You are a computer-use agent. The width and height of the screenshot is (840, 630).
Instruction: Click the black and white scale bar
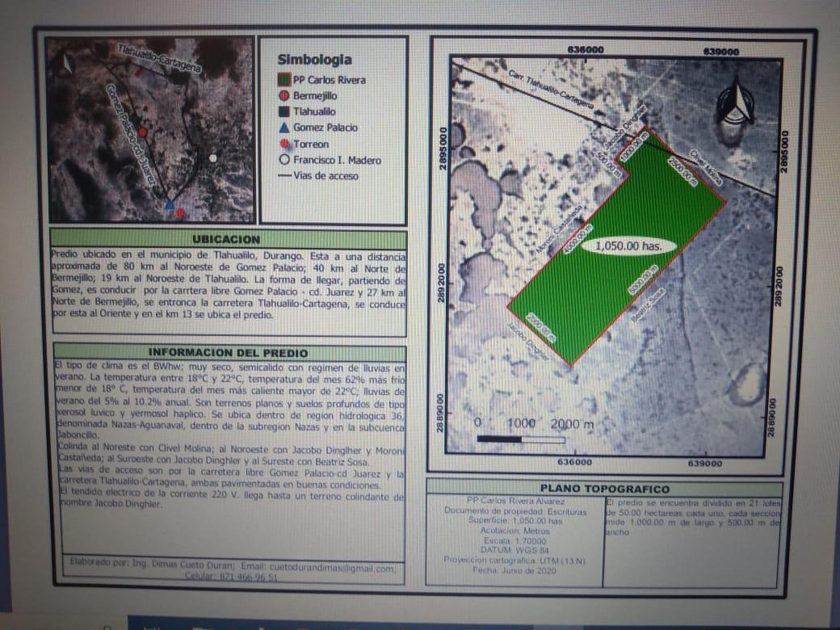point(521,439)
